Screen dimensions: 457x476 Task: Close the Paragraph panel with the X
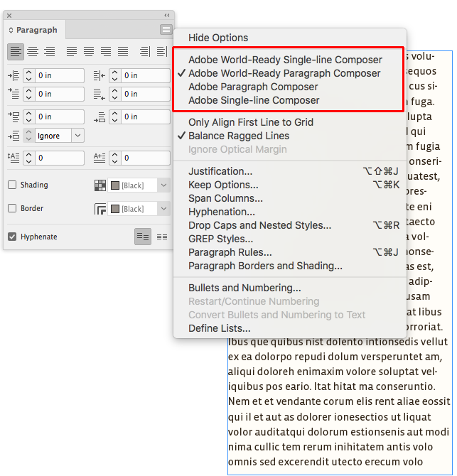(x=9, y=16)
